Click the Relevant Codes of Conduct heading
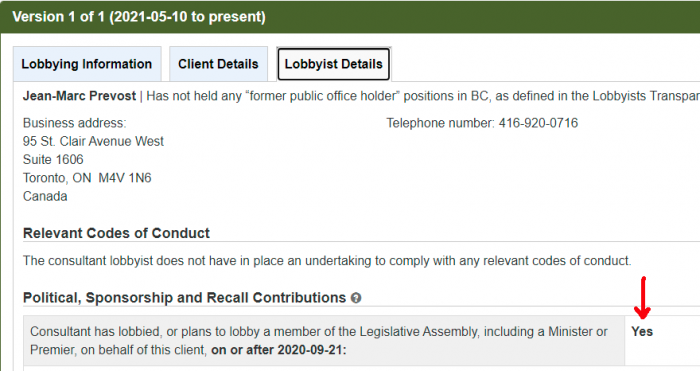 pos(116,233)
